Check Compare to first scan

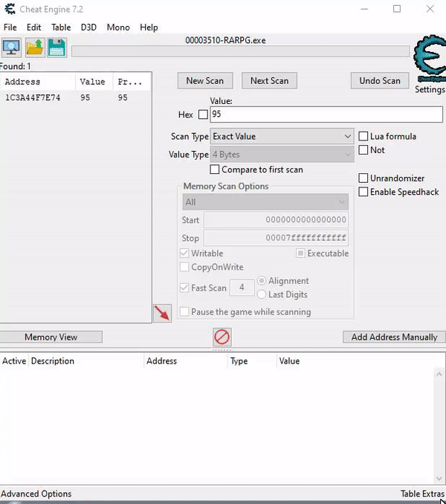[x=214, y=169]
